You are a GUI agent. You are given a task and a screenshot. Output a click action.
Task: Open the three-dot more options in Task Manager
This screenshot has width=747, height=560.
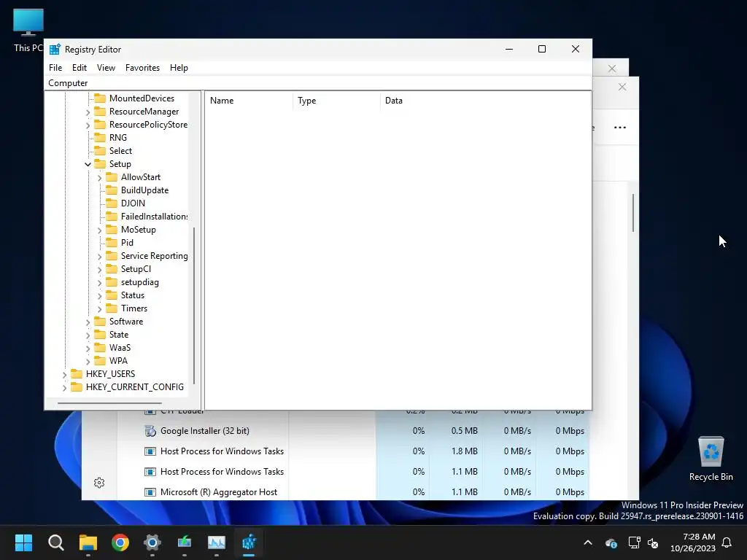coord(620,127)
